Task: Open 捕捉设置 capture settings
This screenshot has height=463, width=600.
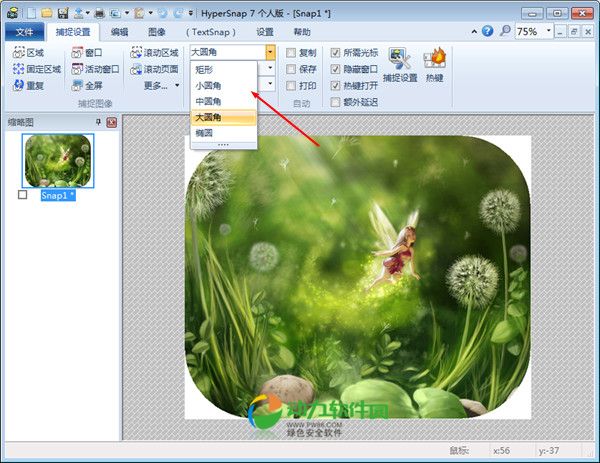Action: [x=400, y=62]
